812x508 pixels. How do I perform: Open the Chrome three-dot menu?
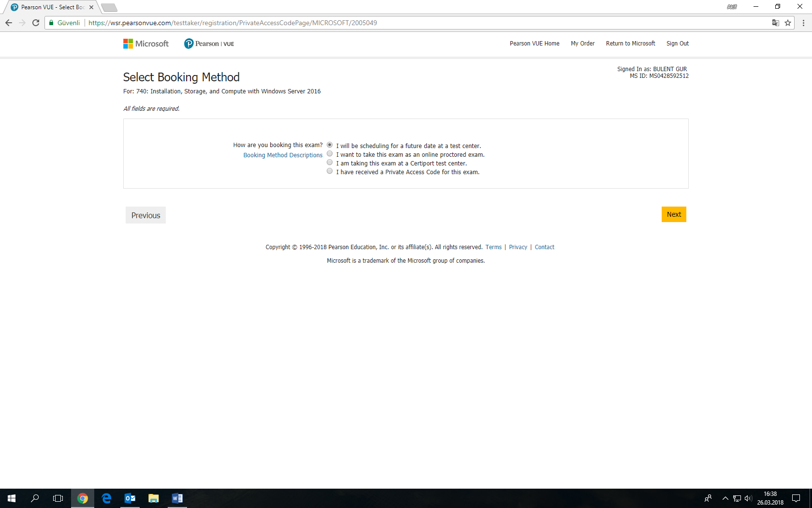(803, 23)
